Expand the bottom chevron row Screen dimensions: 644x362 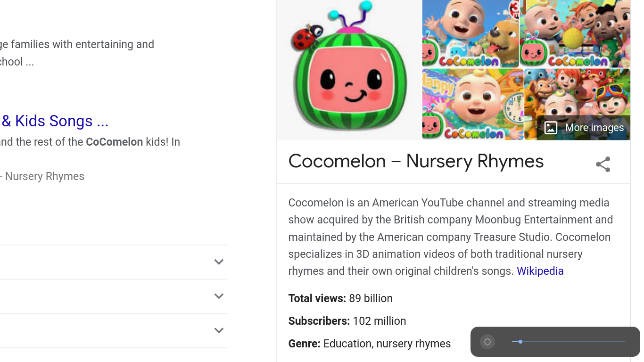tap(219, 330)
